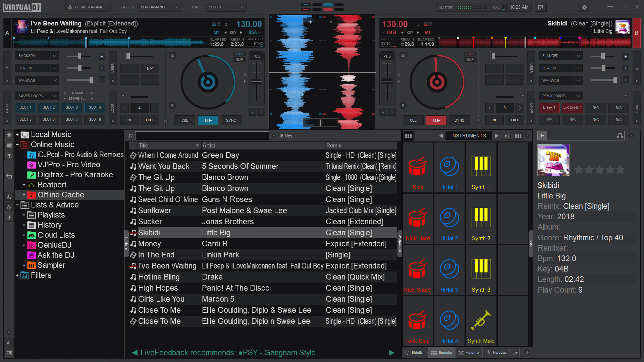The height and width of the screenshot is (362, 644).
Task: Open the REMIX POINTS pads dropdown
Action: click(x=578, y=96)
